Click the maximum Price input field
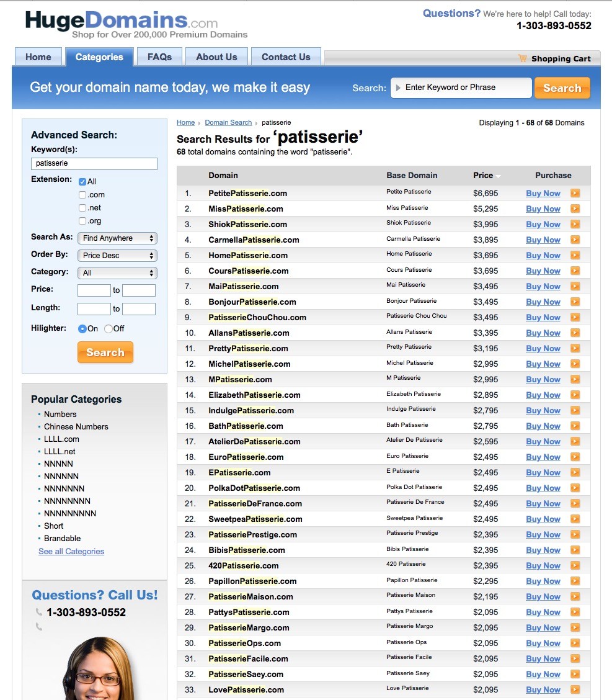 pyautogui.click(x=139, y=290)
